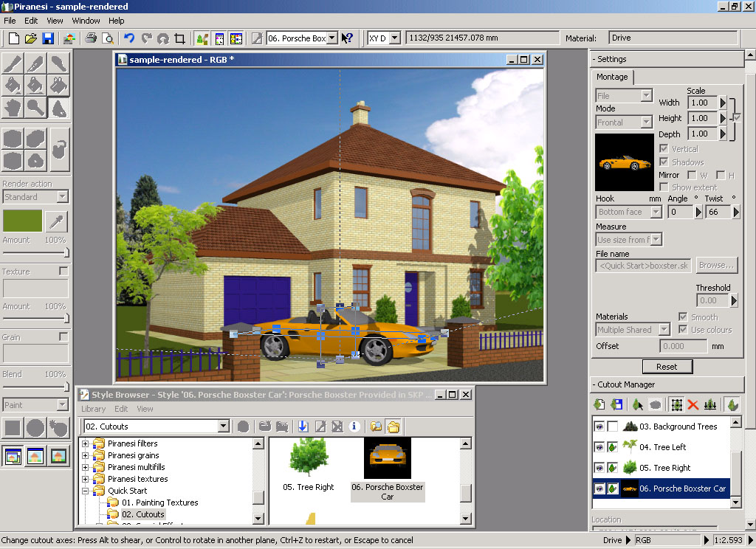Expand the Piranesi filters tree node

[86, 443]
